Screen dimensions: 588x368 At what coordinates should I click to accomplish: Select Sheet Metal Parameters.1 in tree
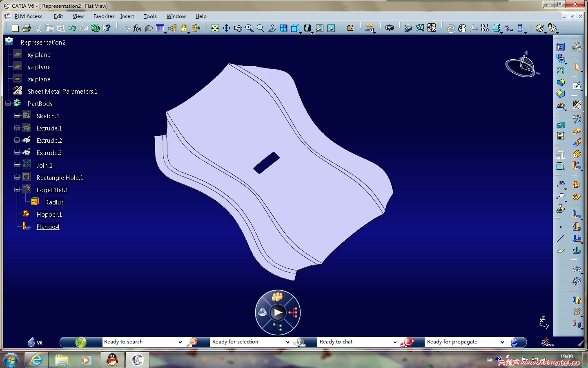pos(62,92)
